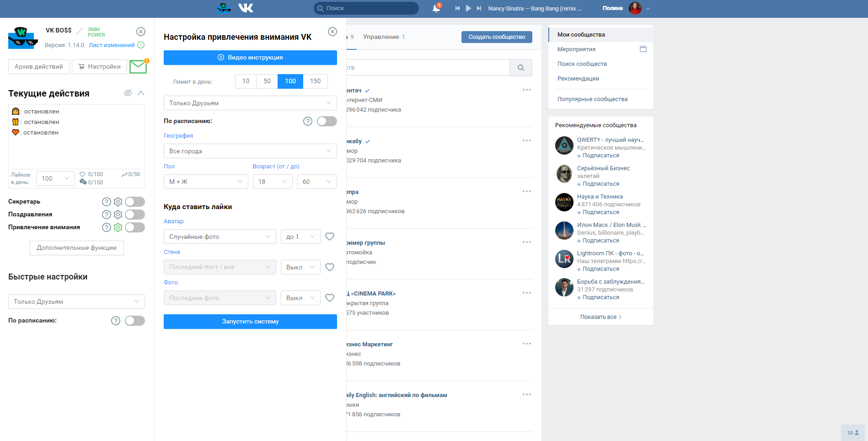Open help for Поздравления
Screen dimensions: 868x441
(107, 215)
